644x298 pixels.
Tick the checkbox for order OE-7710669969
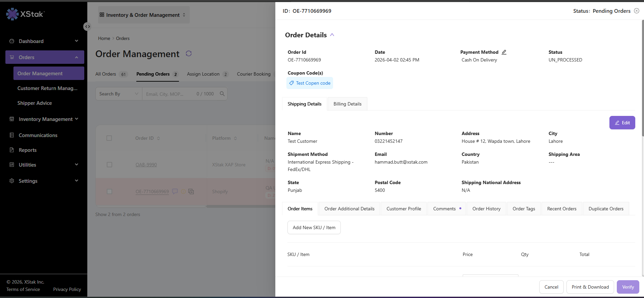109,191
